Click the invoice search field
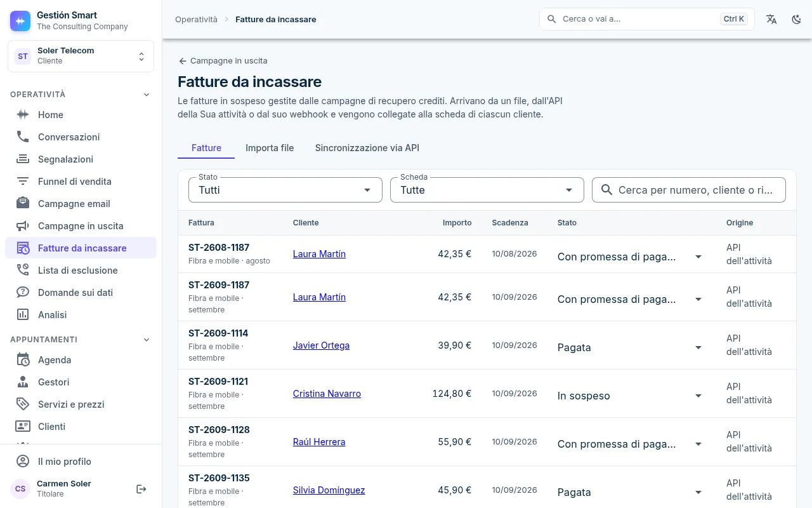The image size is (812, 508). pos(689,190)
